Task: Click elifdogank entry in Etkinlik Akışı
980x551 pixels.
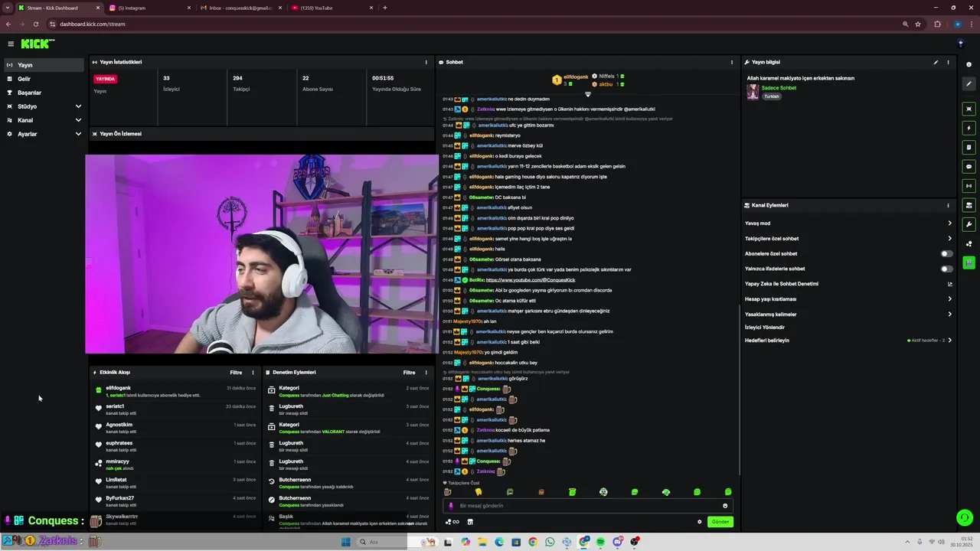Action: 174,391
